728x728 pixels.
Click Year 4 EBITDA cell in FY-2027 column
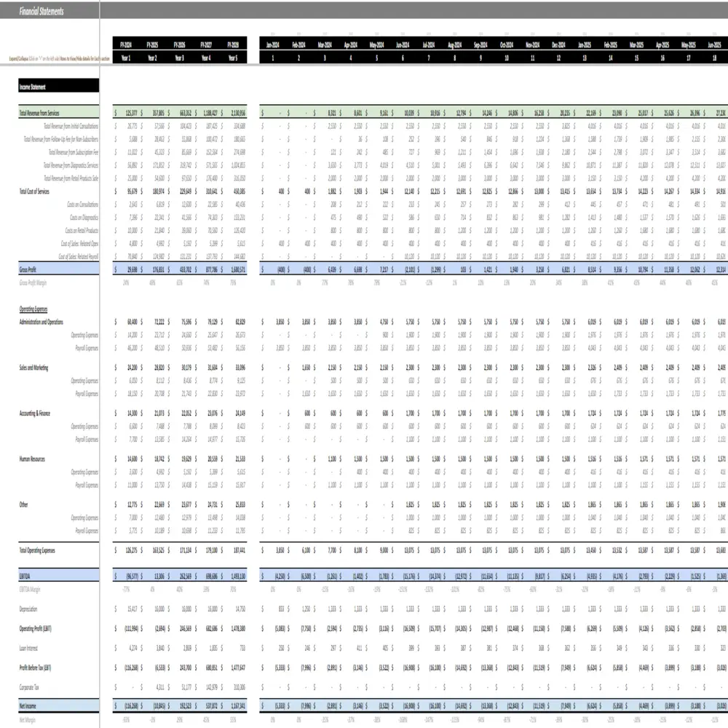point(211,576)
